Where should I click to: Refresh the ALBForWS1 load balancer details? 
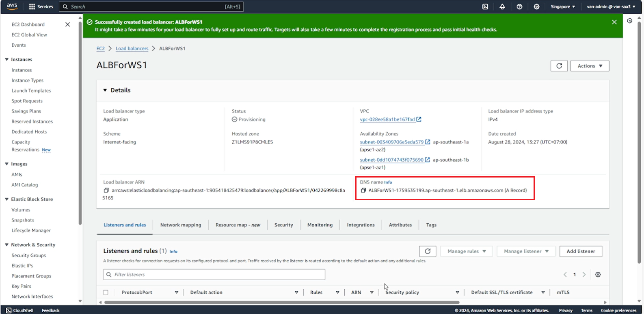(559, 66)
